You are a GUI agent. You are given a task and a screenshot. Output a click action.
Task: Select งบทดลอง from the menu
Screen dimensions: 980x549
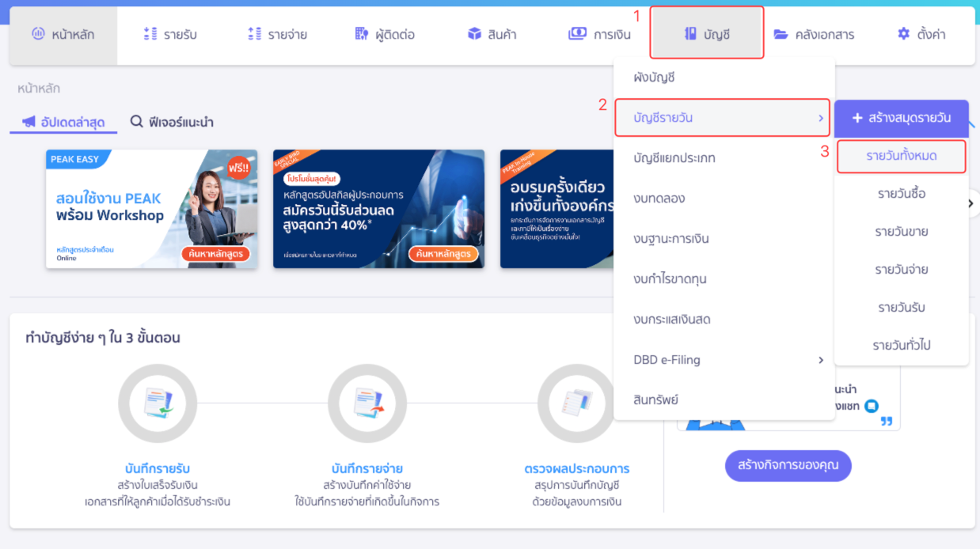(x=724, y=199)
